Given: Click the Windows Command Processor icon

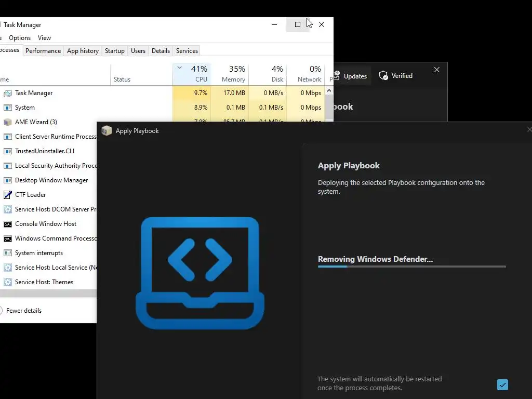Looking at the screenshot, I should [7, 238].
